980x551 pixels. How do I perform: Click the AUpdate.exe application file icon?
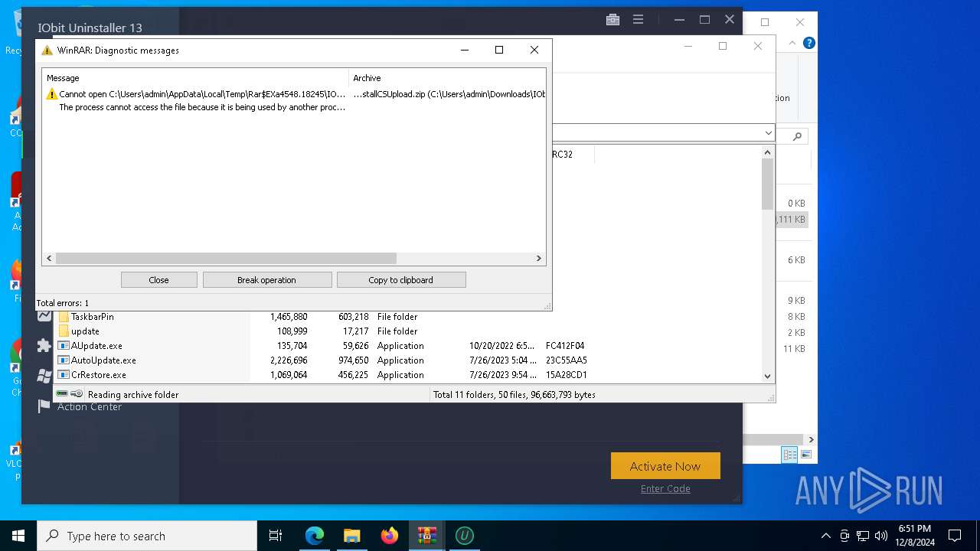[64, 346]
